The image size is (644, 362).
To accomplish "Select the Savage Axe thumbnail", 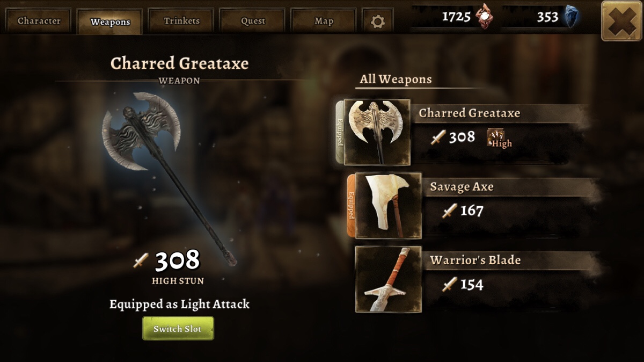I will tap(388, 206).
